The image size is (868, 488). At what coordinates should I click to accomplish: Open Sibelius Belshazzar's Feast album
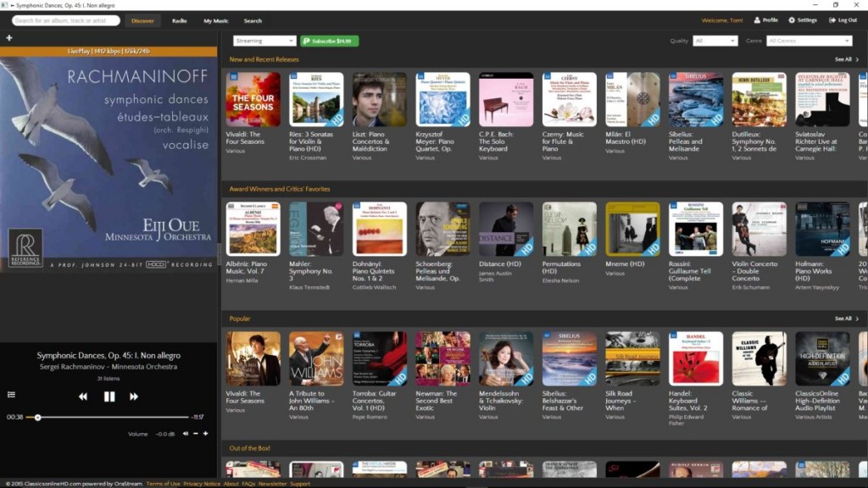[569, 358]
